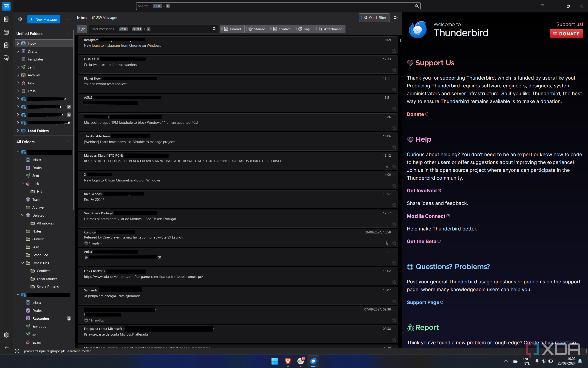Screen dimensions: 588x368
Task: Collapse the Deleted folder
Action: (23, 215)
